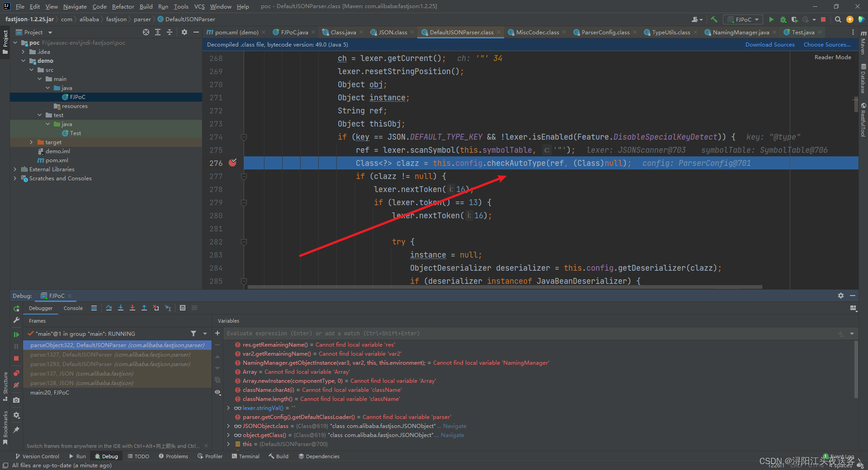Image resolution: width=868 pixels, height=470 pixels.
Task: Click Collapse All icon in Project panel
Action: pyautogui.click(x=170, y=32)
